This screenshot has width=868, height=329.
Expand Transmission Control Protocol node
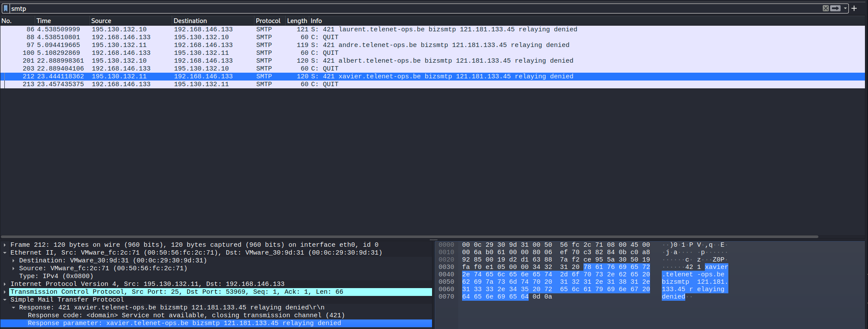point(5,292)
